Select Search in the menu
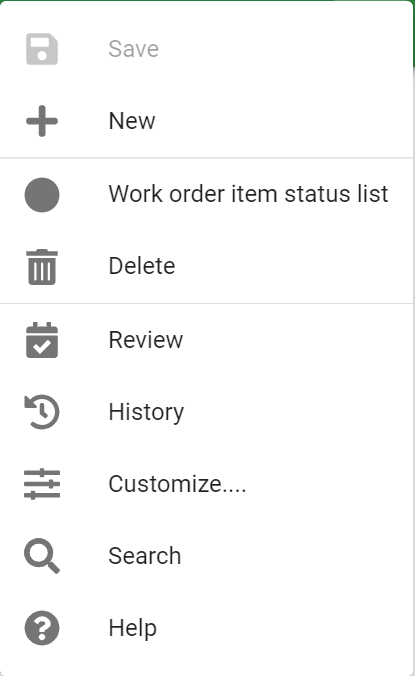The image size is (415, 676). 206,556
